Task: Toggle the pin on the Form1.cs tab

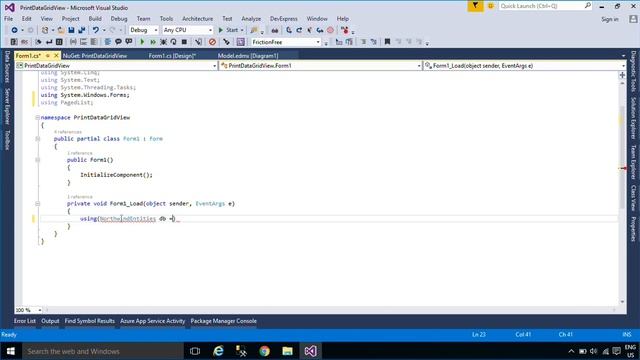Action: [x=48, y=56]
